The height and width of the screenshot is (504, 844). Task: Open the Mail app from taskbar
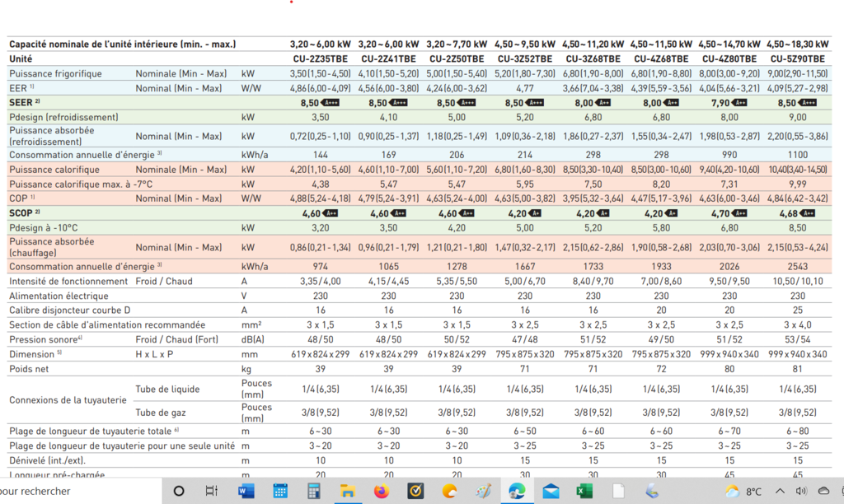click(551, 491)
